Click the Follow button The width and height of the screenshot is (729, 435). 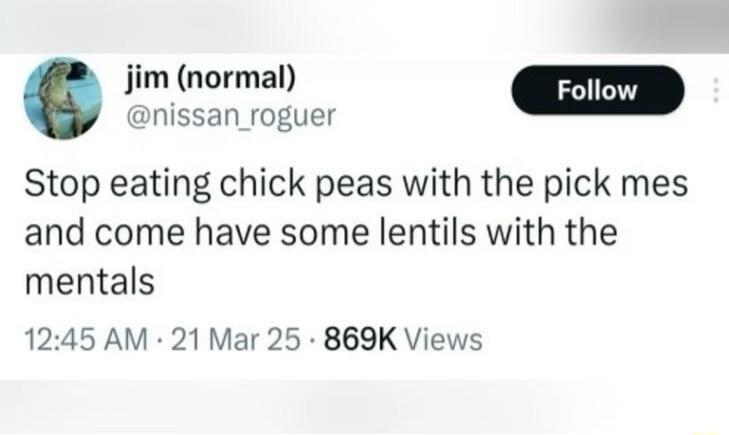pyautogui.click(x=598, y=91)
